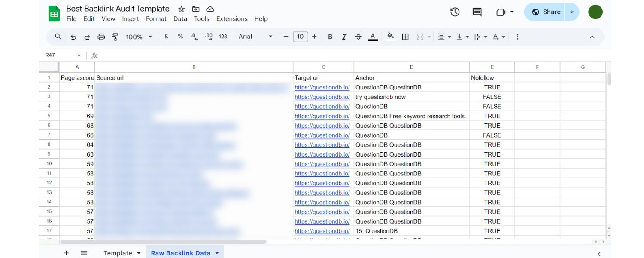
Task: Open the borders menu
Action: pyautogui.click(x=404, y=37)
